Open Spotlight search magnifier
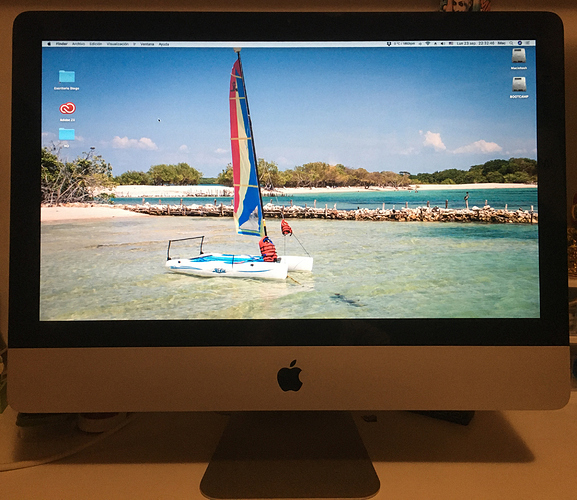Image resolution: width=577 pixels, height=500 pixels. [511, 43]
